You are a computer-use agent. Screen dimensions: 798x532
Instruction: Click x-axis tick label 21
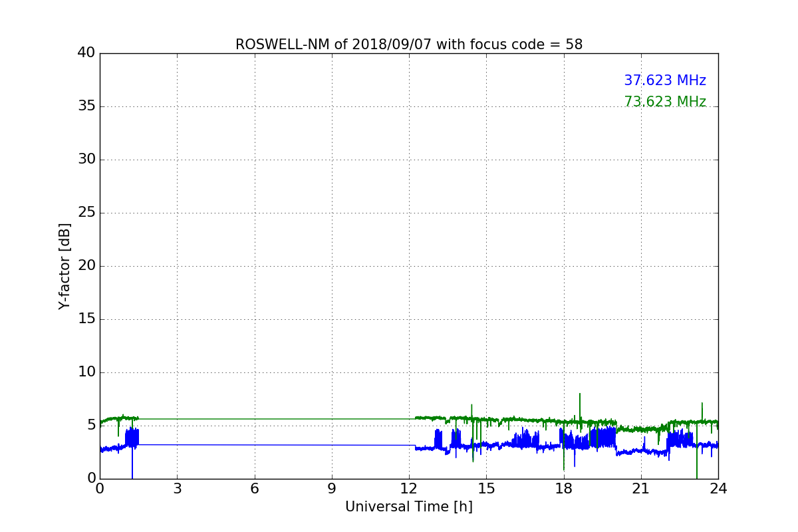[641, 489]
